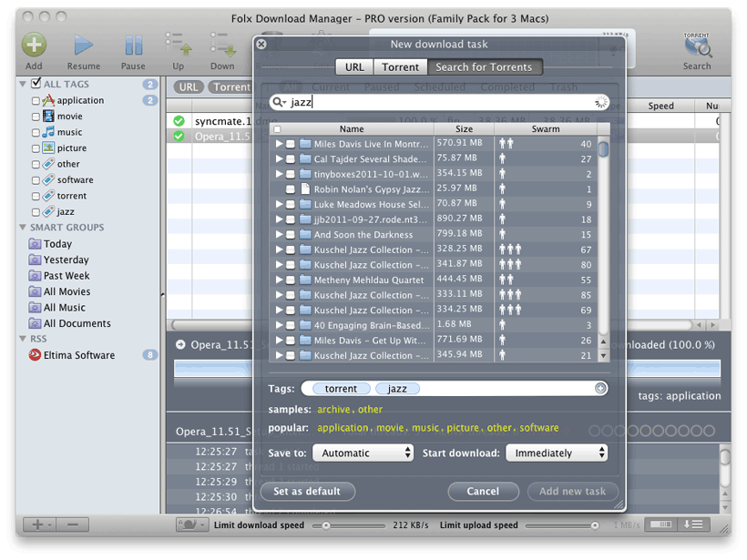The image size is (747, 560).
Task: Collapse the RSS section
Action: point(23,339)
